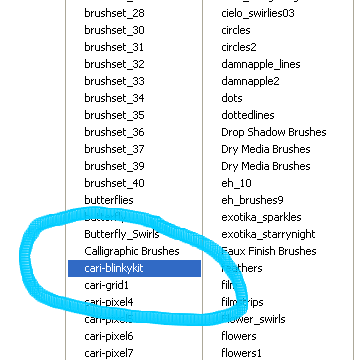Select brushset_33 entry
This screenshot has height=360, width=360.
click(114, 81)
